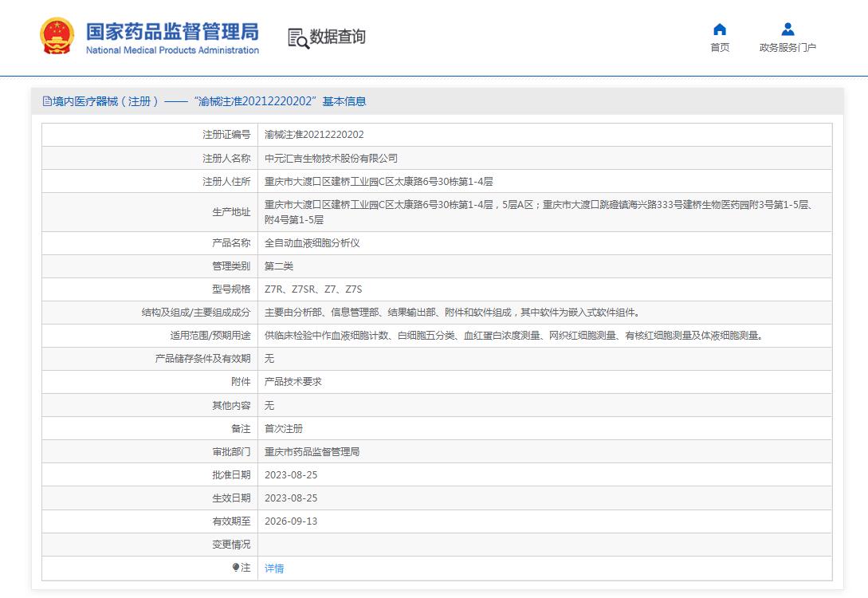Click 无 value in 产品储存条件及有效期 row

pyautogui.click(x=269, y=359)
